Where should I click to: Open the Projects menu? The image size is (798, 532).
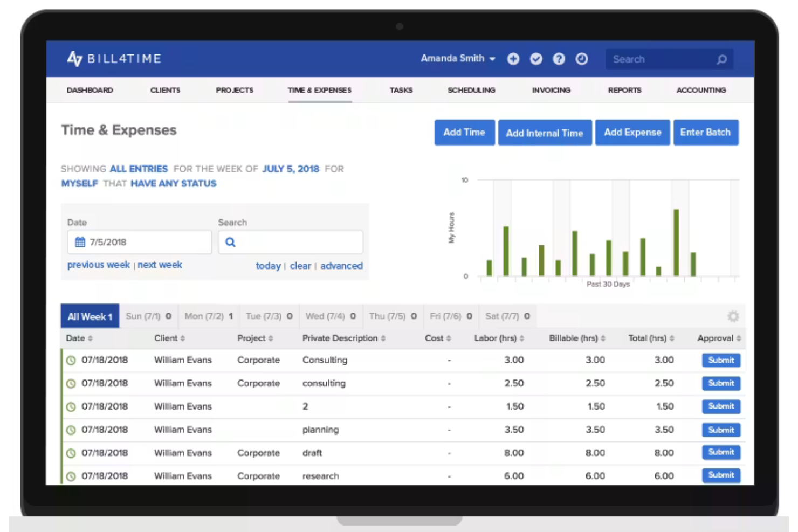point(235,90)
